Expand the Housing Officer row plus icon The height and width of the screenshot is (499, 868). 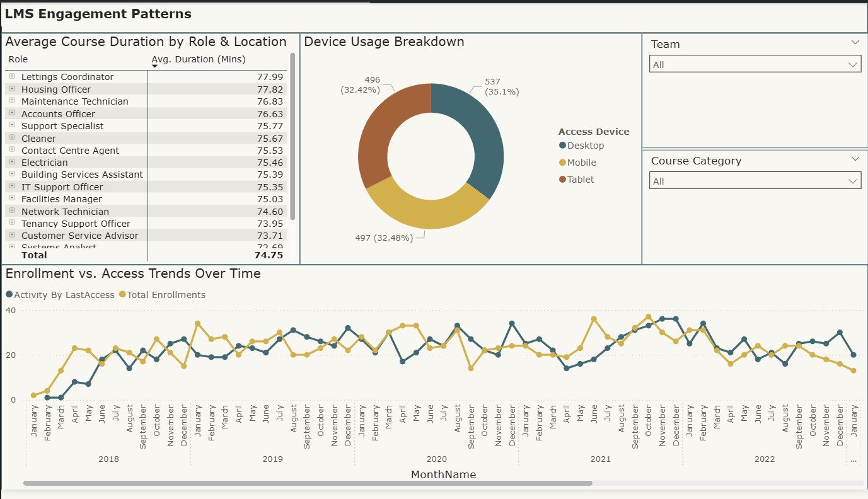[11, 89]
